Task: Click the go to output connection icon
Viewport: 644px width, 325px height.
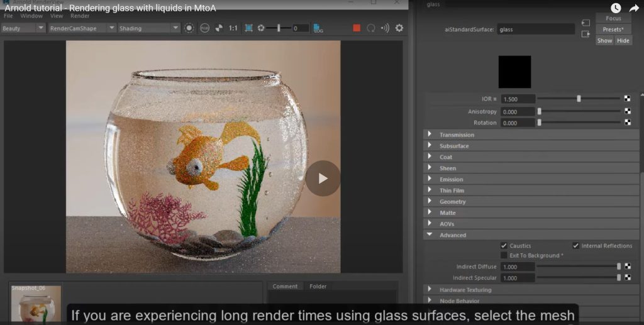Action: click(x=586, y=34)
